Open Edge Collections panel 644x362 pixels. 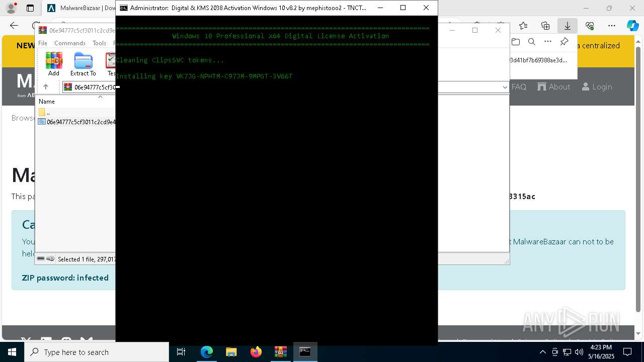[545, 26]
